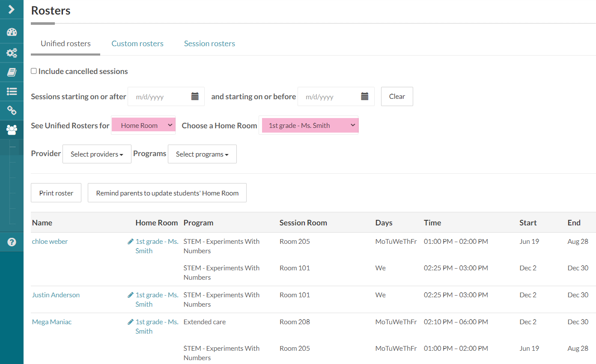Expand the sidebar with the chevron arrow

(x=12, y=9)
